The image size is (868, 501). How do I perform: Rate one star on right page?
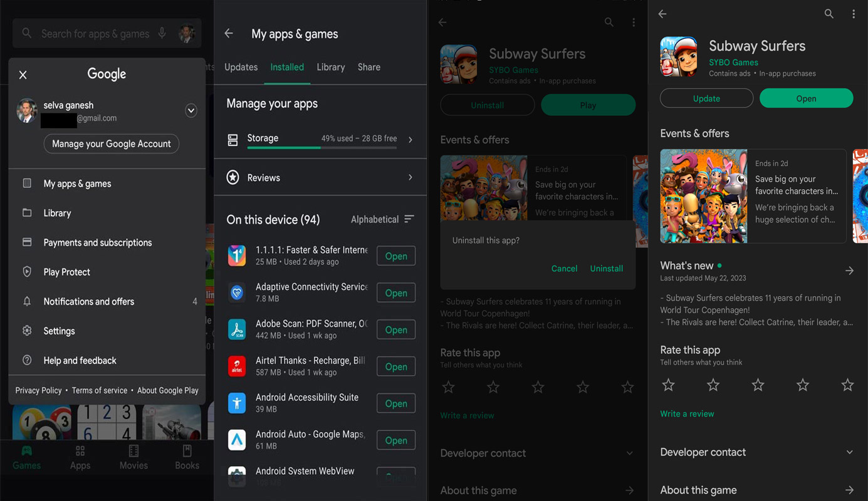point(669,385)
